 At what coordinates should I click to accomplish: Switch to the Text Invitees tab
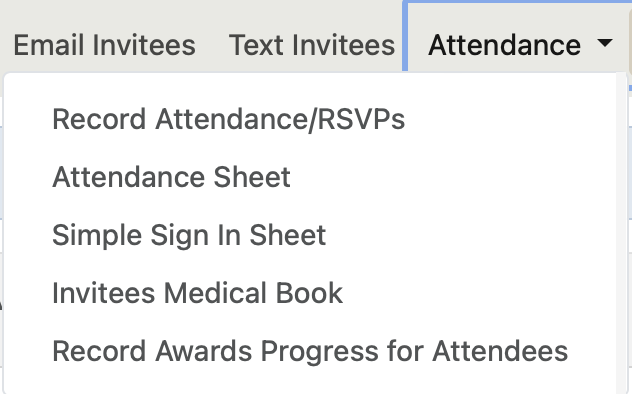[x=312, y=45]
